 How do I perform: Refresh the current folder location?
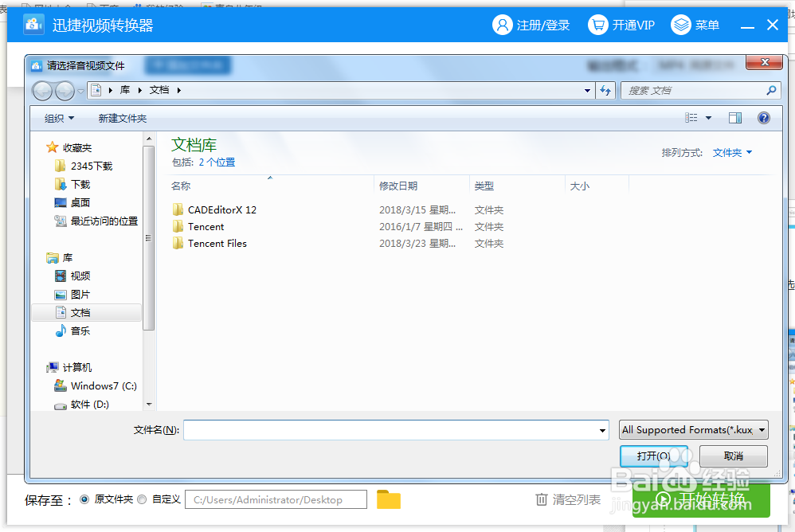tap(605, 91)
